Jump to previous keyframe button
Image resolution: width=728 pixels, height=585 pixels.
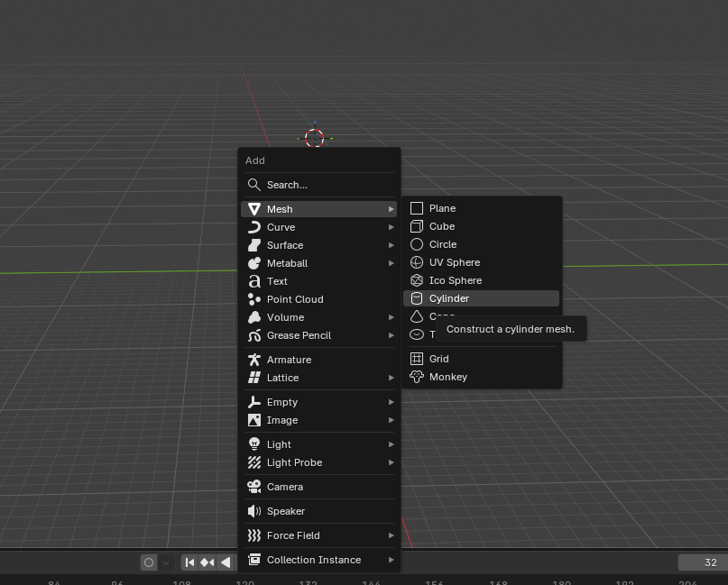pos(207,562)
